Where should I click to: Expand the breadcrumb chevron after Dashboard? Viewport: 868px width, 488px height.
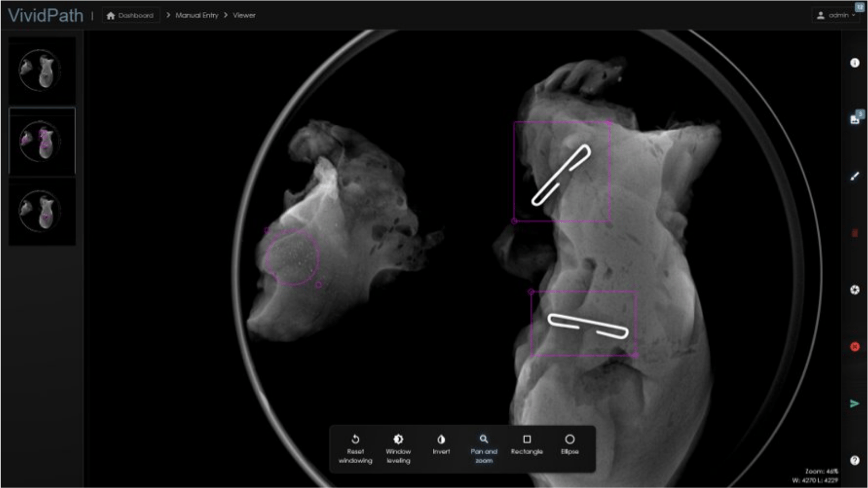169,15
